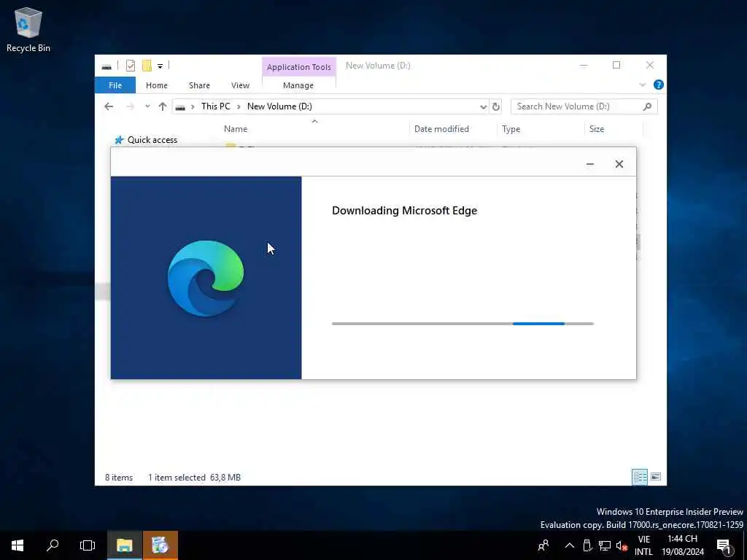Click the Properties checkmark quick access icon
The image size is (747, 560).
pos(130,66)
